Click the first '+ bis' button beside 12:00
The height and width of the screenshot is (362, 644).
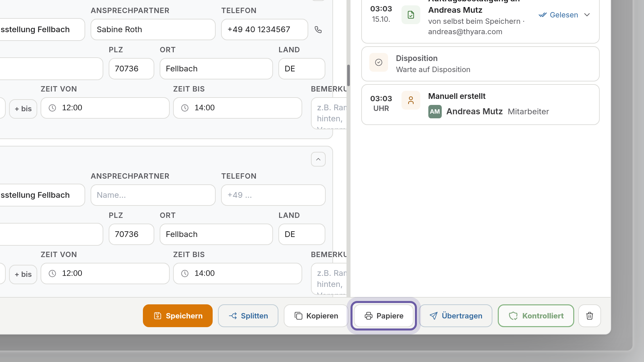point(23,109)
